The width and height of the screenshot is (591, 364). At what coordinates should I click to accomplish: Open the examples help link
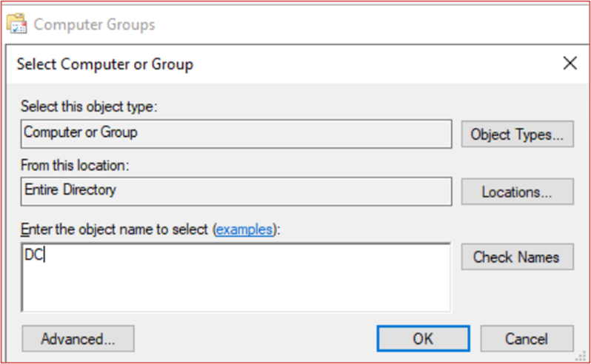[244, 229]
